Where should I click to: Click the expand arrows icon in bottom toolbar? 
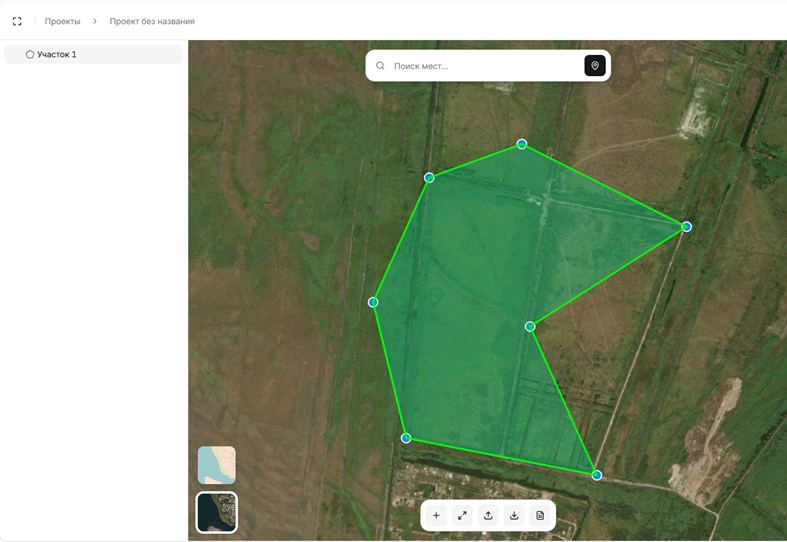462,515
